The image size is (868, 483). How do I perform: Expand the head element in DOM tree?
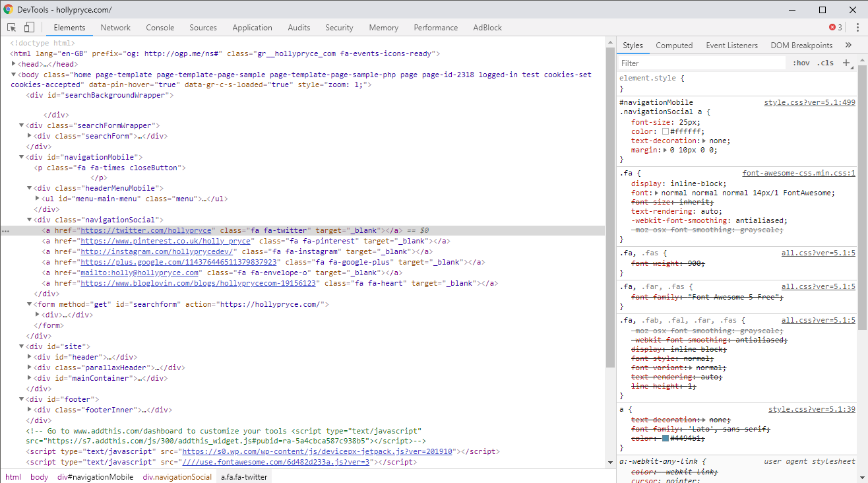14,63
